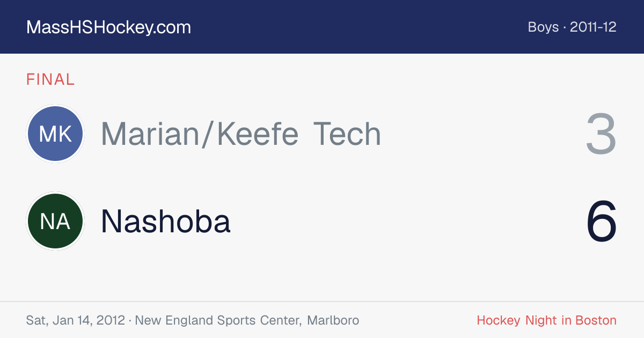Image resolution: width=644 pixels, height=338 pixels.
Task: Click Marian/Keefe Tech's score of 3
Action: click(x=601, y=134)
